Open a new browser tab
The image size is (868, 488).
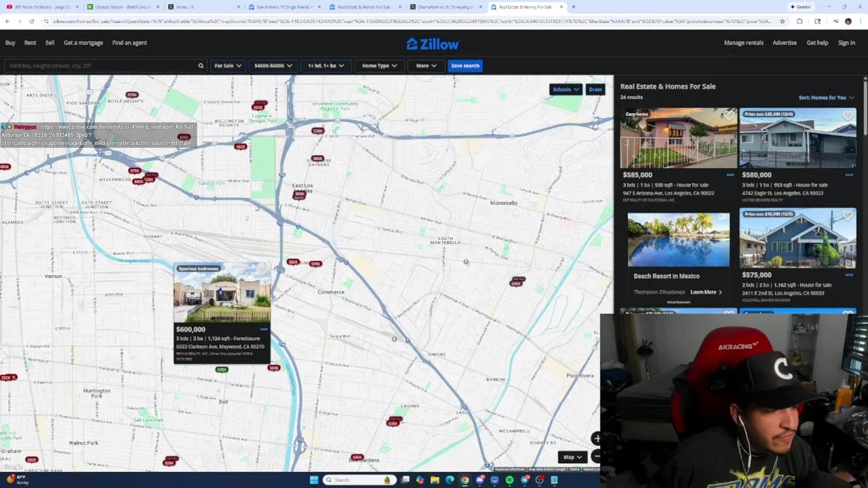tap(574, 7)
